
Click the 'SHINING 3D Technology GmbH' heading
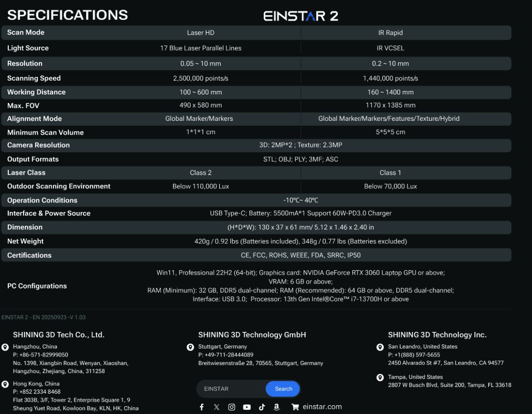pyautogui.click(x=252, y=335)
